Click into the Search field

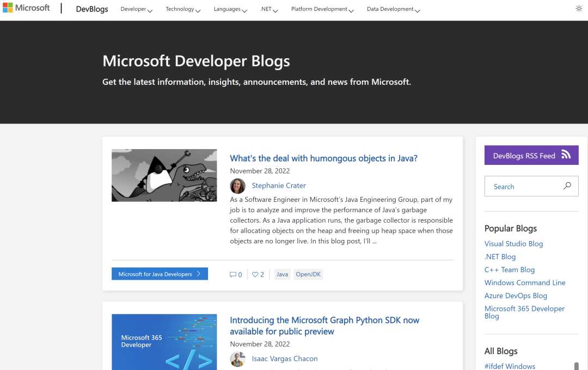point(531,186)
